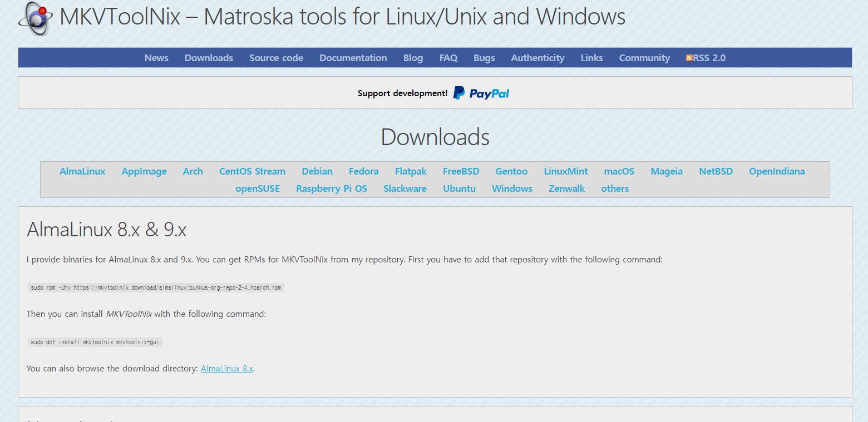Click the PayPal logo

coord(481,93)
